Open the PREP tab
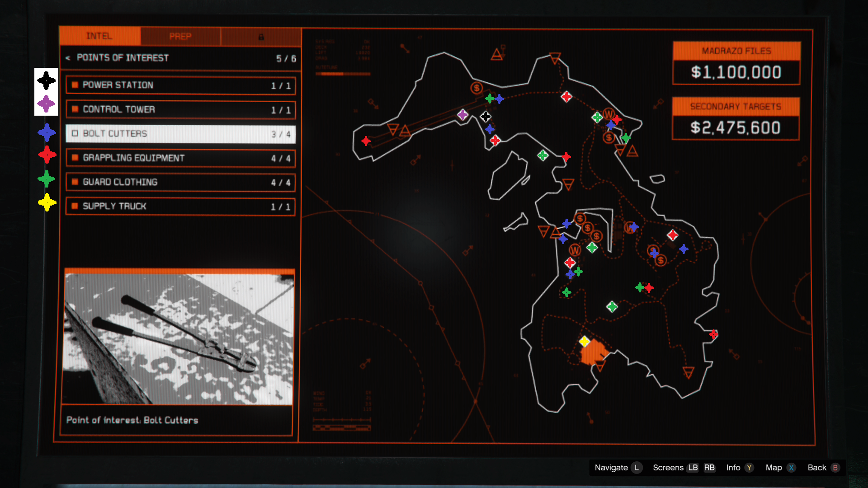Image resolution: width=868 pixels, height=488 pixels. click(x=180, y=36)
